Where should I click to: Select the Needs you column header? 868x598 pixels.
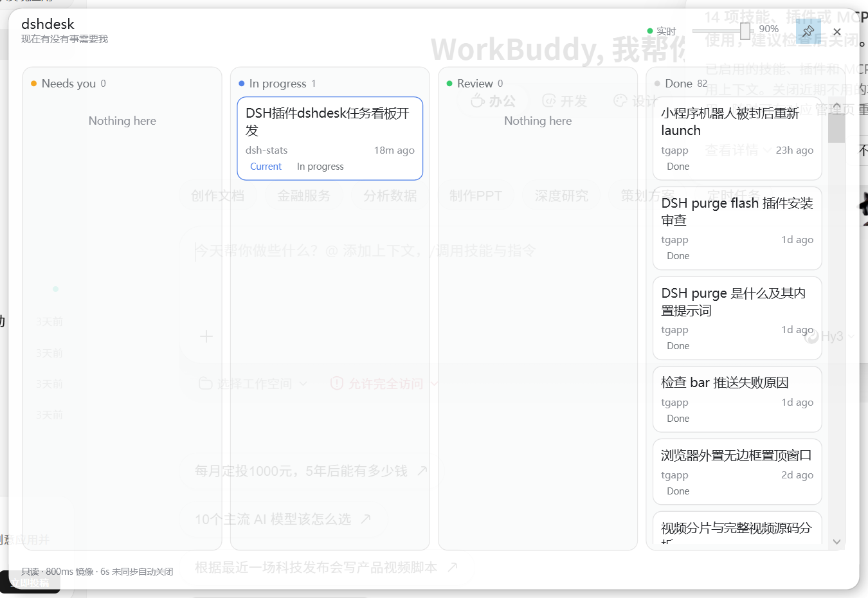coord(68,84)
